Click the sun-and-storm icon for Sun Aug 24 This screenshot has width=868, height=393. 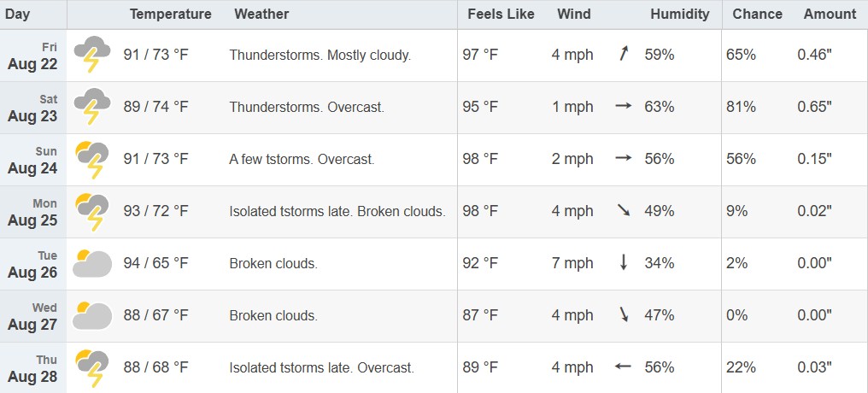[x=92, y=160]
